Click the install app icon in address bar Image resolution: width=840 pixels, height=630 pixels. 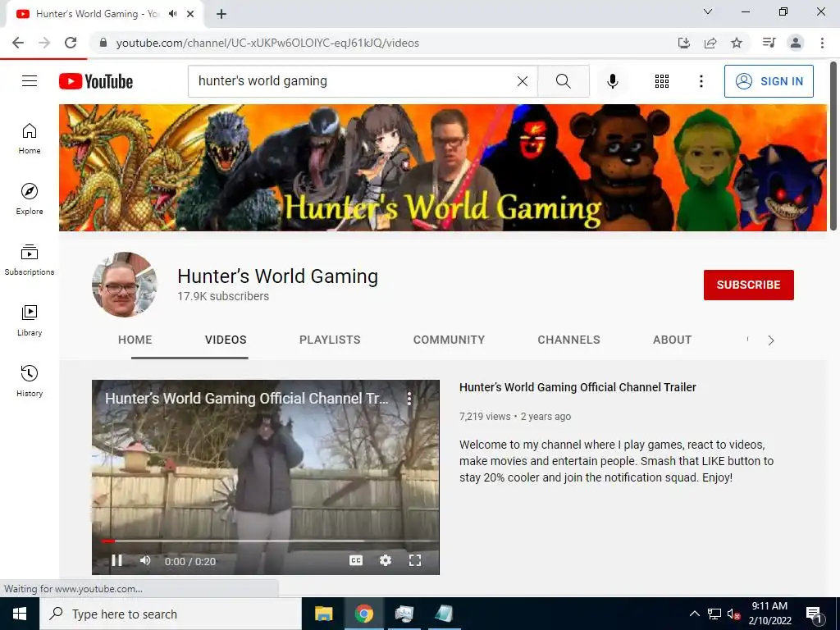[x=684, y=43]
